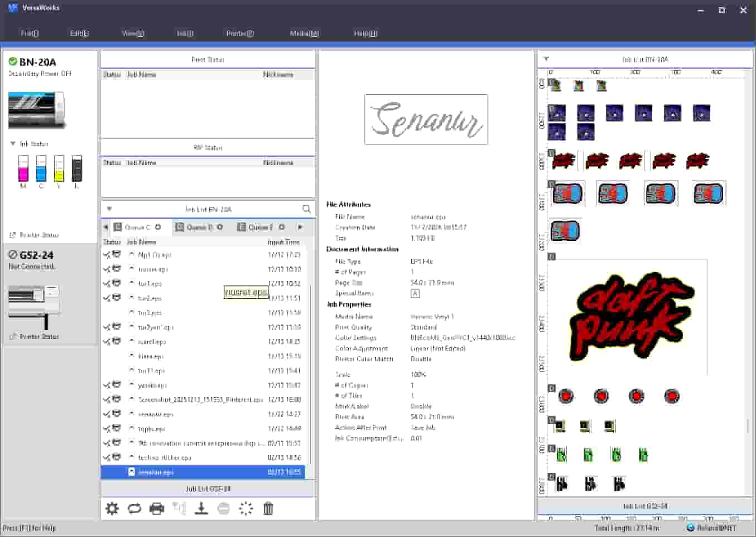Click the Senanur preview thumbnail
Image resolution: width=756 pixels, height=537 pixels.
(426, 119)
